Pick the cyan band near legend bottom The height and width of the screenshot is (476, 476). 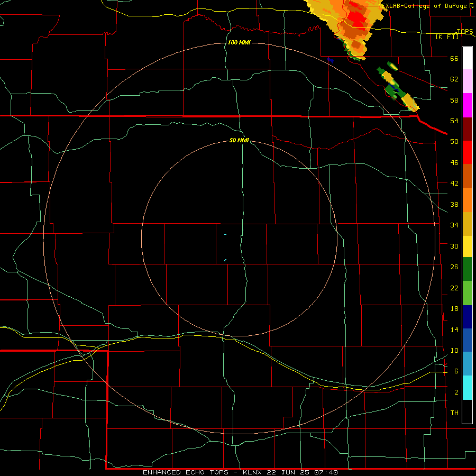click(x=467, y=388)
